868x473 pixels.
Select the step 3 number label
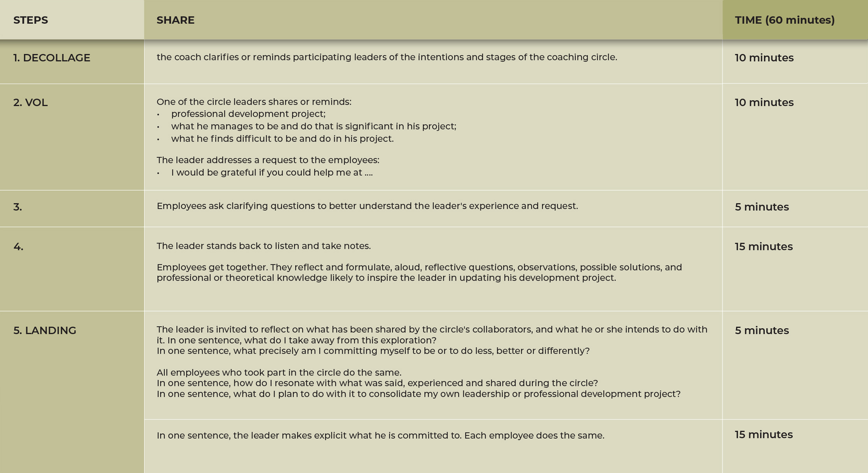(18, 207)
